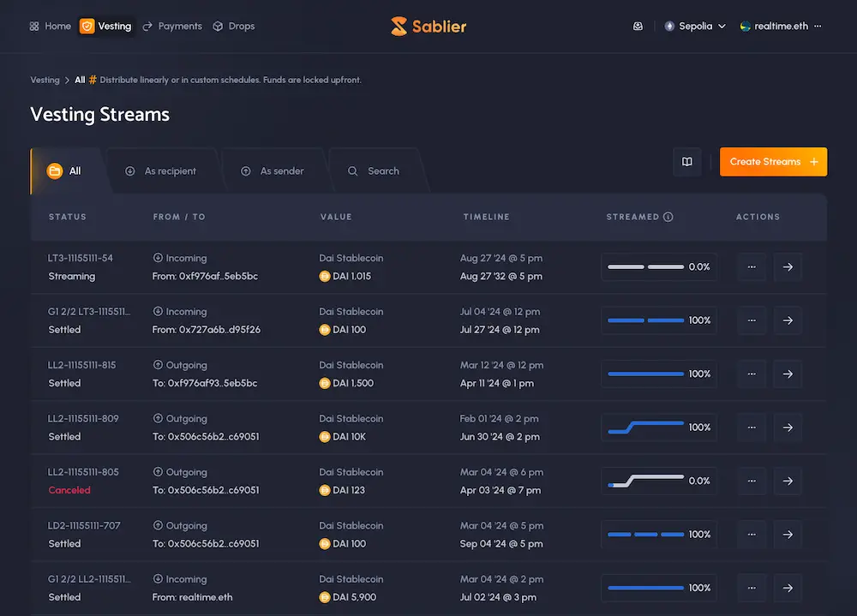Switch to the As recipient tab
The image size is (857, 616).
coord(161,171)
